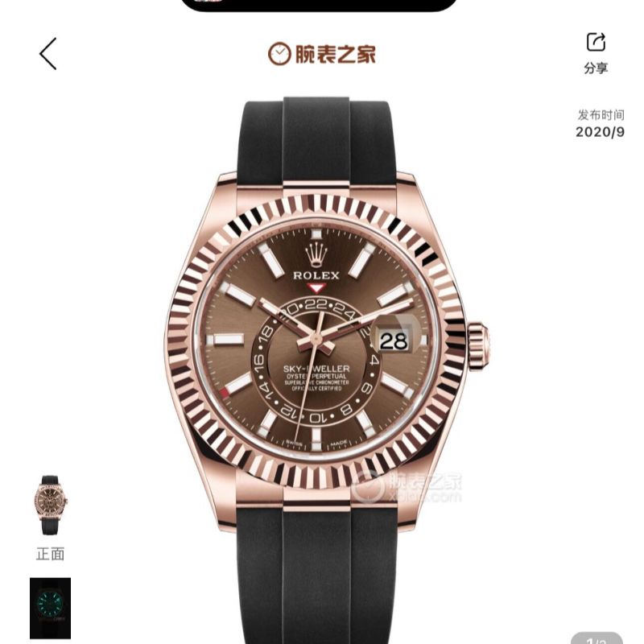Tap the upper black rubber strap
The width and height of the screenshot is (644, 644).
click(x=316, y=139)
